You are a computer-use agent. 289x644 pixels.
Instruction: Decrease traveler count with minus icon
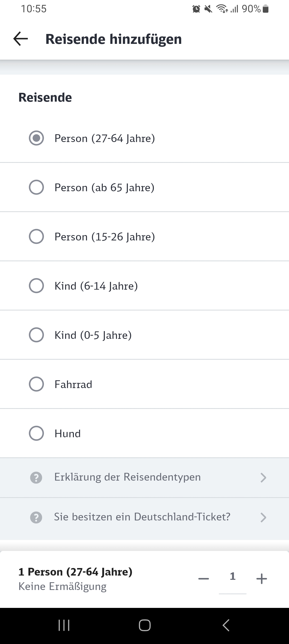click(x=204, y=579)
